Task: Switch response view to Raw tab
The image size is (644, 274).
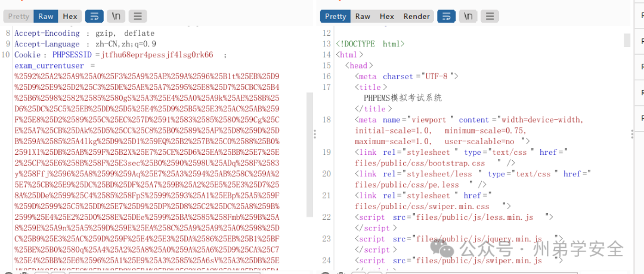Action: (x=363, y=17)
